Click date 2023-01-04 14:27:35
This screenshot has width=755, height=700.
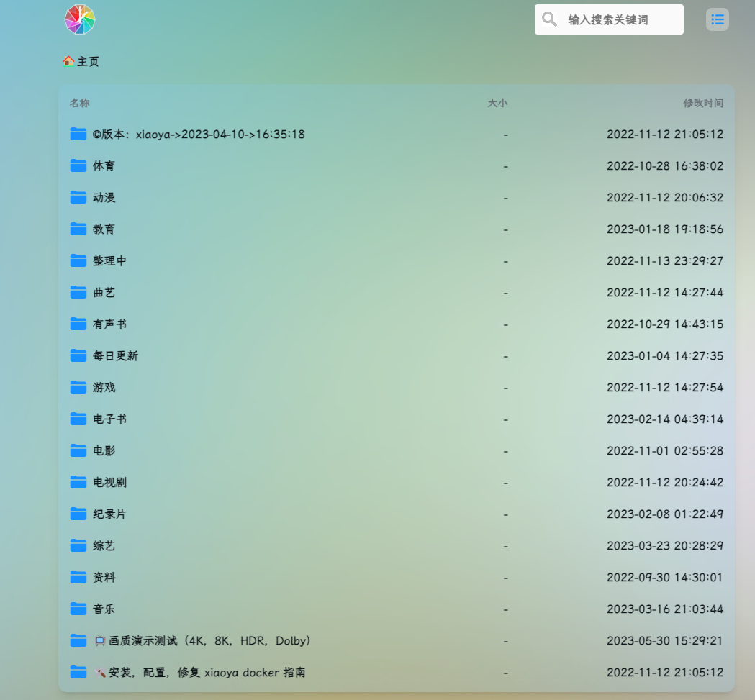(665, 356)
